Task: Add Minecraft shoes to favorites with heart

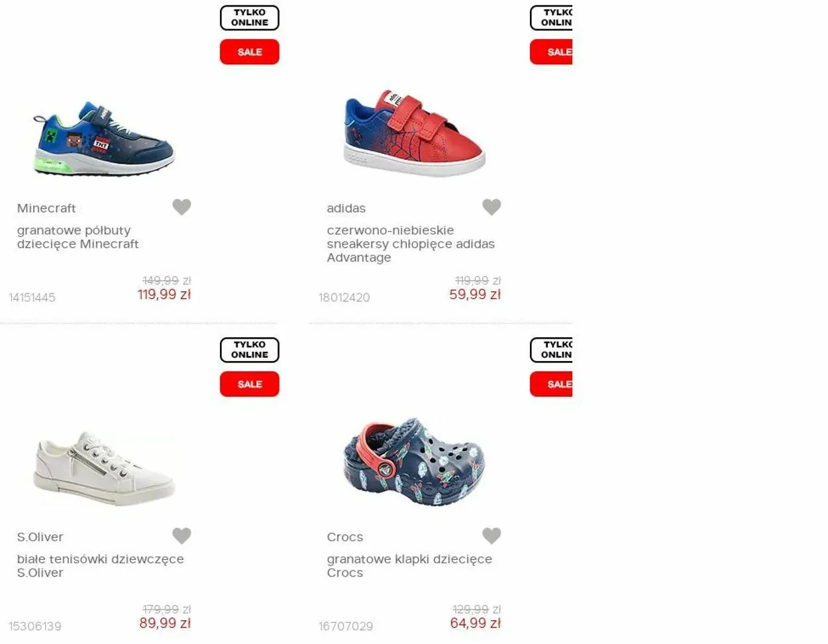Action: (181, 207)
